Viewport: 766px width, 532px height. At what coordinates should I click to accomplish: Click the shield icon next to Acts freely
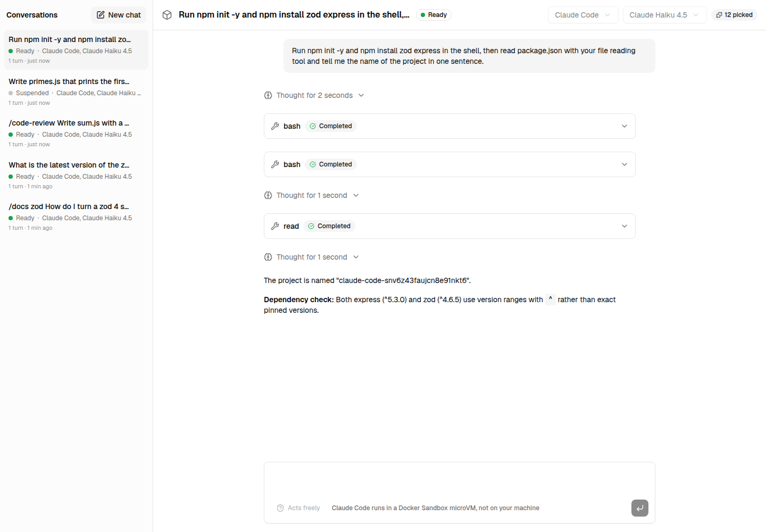tap(280, 508)
